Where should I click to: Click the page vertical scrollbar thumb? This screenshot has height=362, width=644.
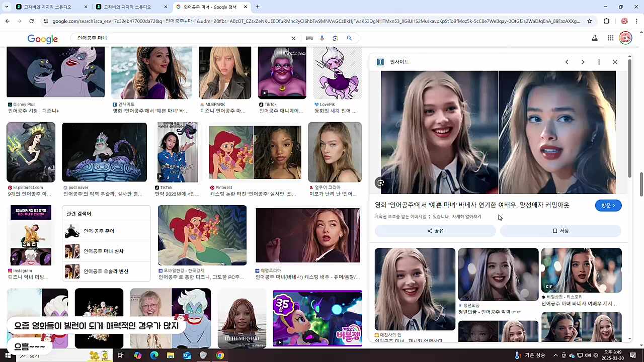pos(641,185)
